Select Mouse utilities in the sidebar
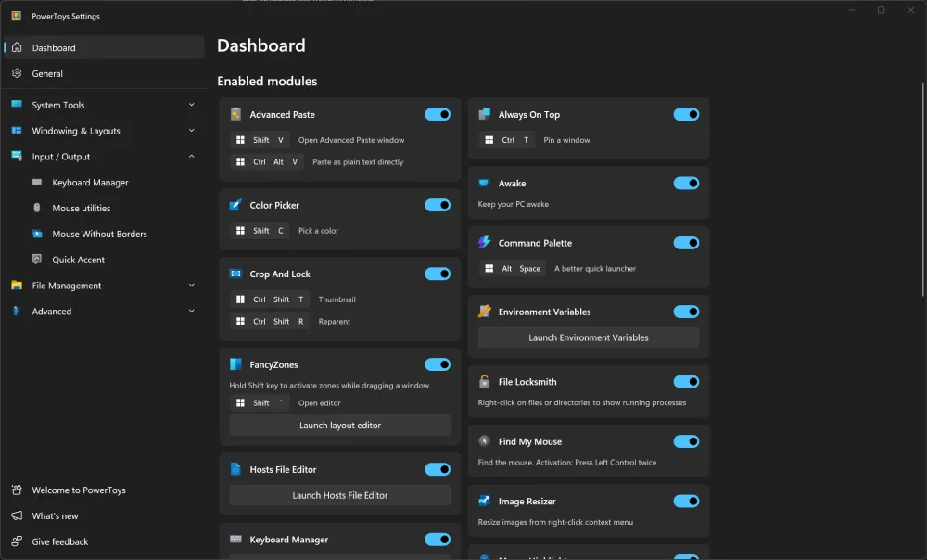 point(104,209)
